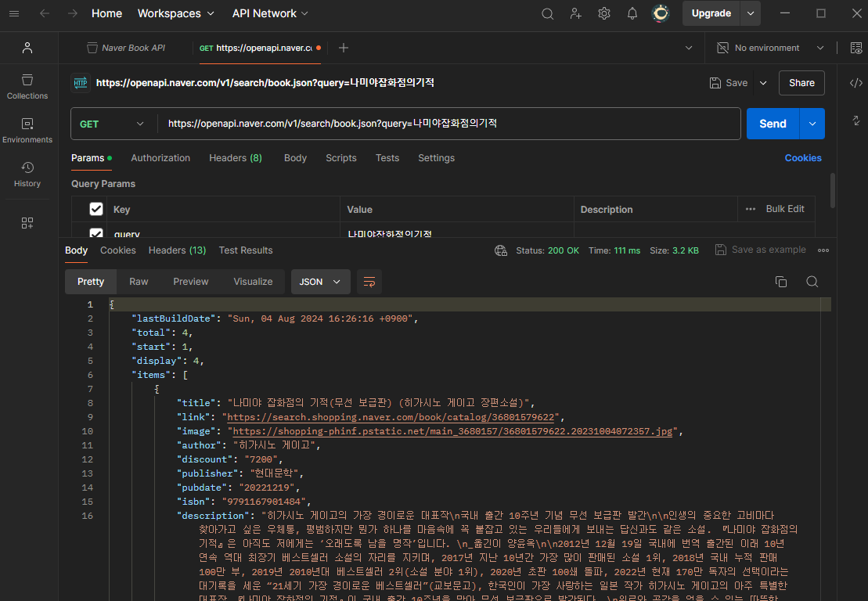Open the notifications bell
Image resolution: width=868 pixels, height=601 pixels.
point(632,14)
